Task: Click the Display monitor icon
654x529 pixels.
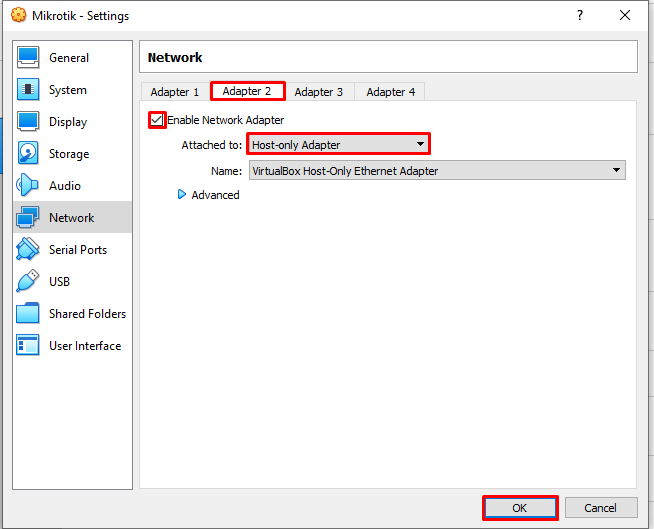Action: 28,121
